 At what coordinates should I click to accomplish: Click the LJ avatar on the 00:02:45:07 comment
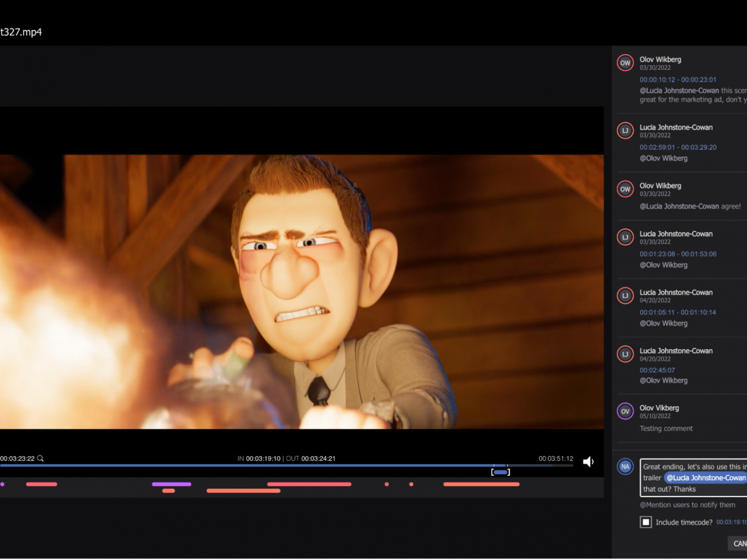pyautogui.click(x=625, y=354)
